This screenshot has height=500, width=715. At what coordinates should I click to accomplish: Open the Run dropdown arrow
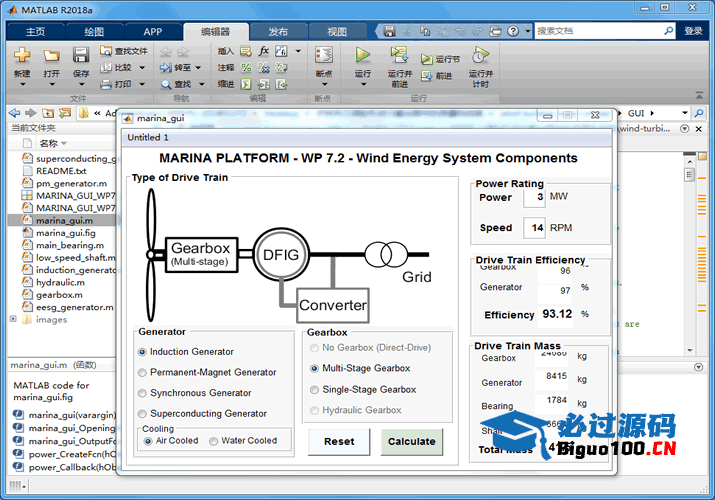pyautogui.click(x=363, y=84)
